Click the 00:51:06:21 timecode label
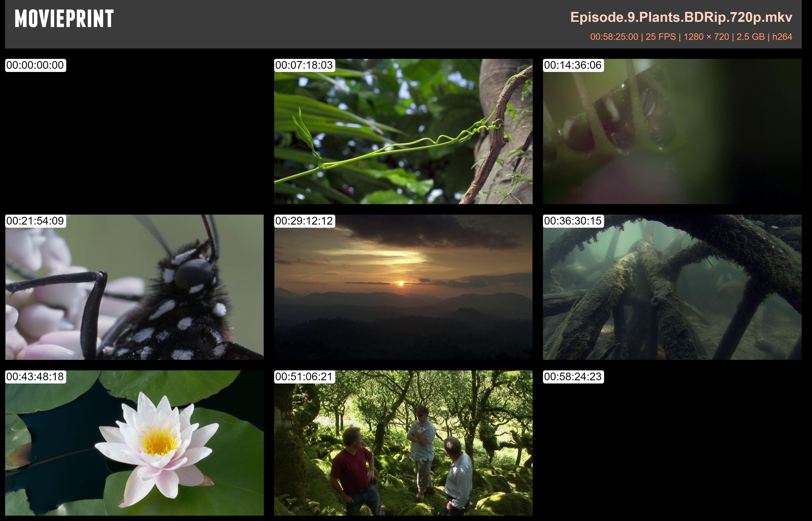 click(304, 377)
